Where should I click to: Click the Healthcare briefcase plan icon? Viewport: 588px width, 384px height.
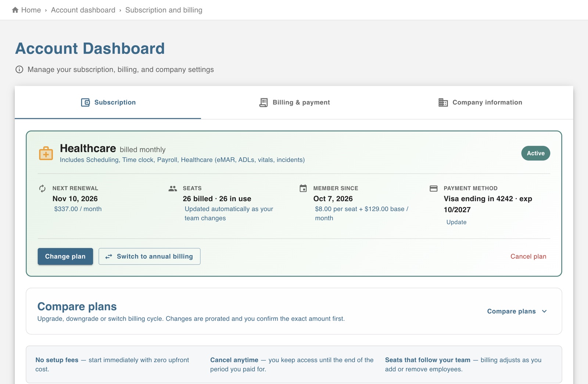[x=46, y=153]
